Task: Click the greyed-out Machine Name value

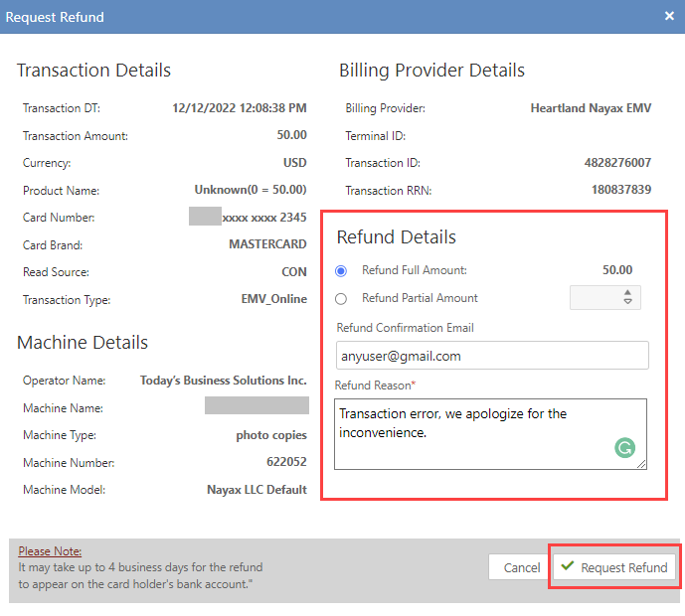Action: click(257, 405)
